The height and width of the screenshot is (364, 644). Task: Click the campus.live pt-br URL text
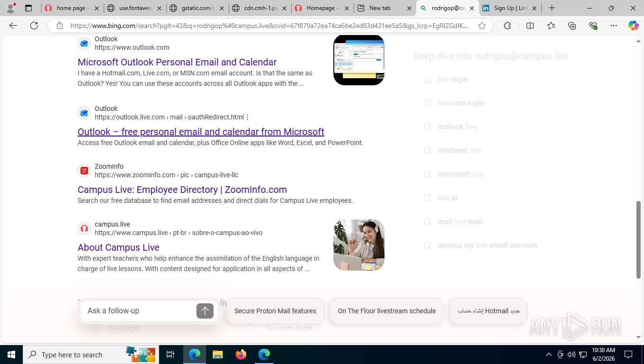[179, 233]
